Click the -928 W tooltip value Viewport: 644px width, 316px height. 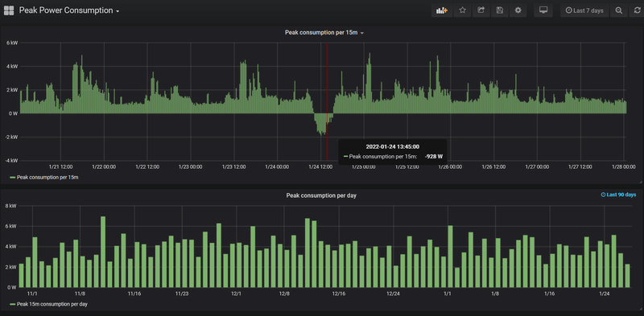coord(434,156)
